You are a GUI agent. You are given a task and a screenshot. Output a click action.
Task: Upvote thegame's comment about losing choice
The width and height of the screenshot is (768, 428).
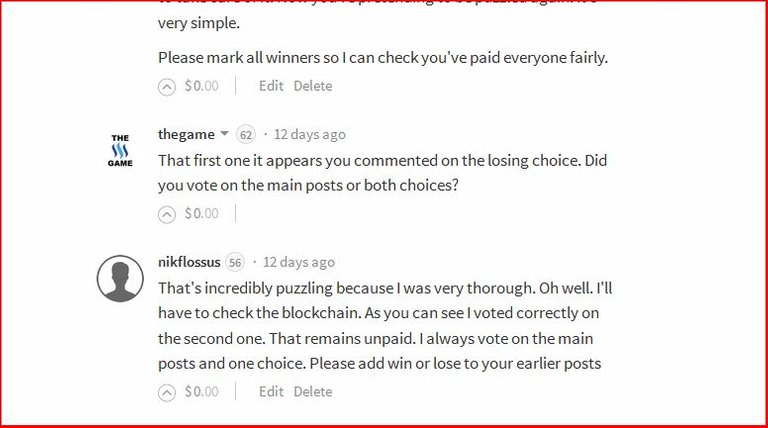[x=167, y=214]
